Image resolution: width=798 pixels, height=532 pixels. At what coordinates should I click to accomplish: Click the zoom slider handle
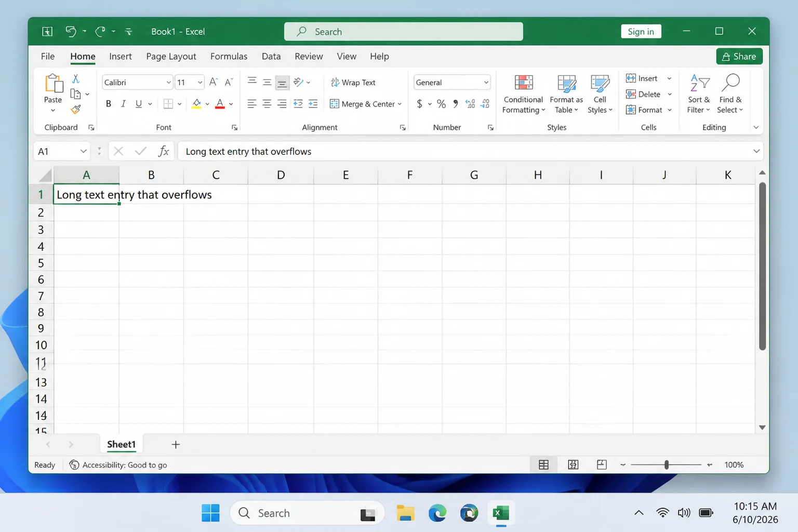coord(667,464)
